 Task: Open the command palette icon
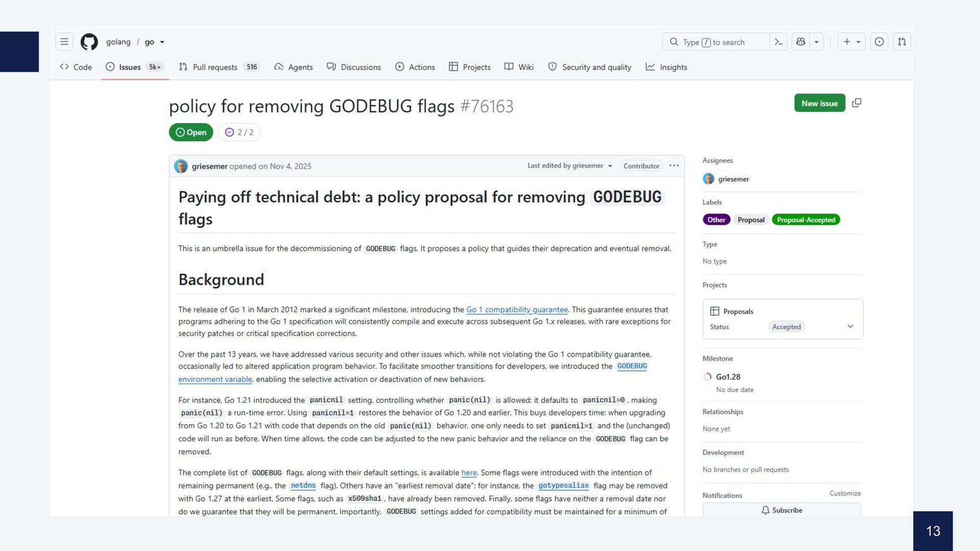778,42
